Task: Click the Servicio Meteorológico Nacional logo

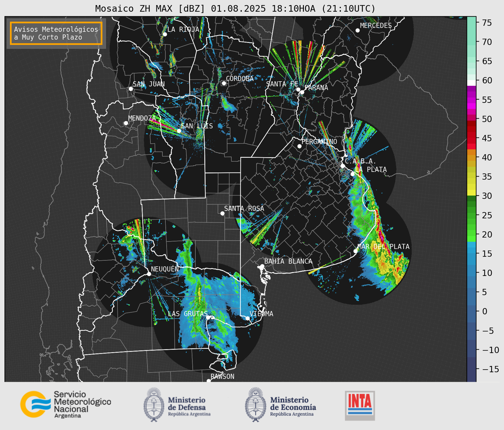Action: tap(65, 404)
